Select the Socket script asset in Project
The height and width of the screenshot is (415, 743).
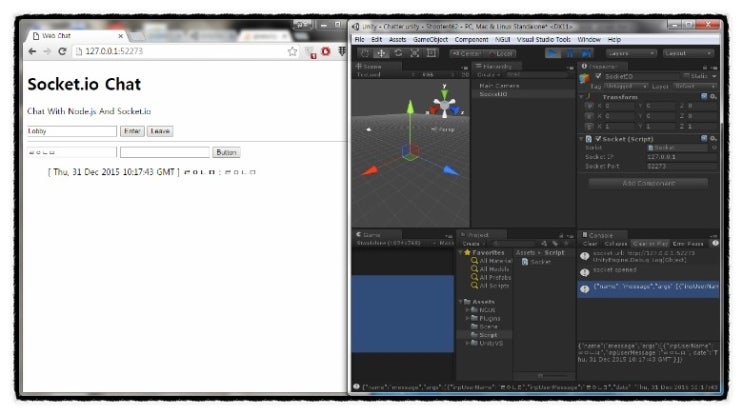(536, 262)
